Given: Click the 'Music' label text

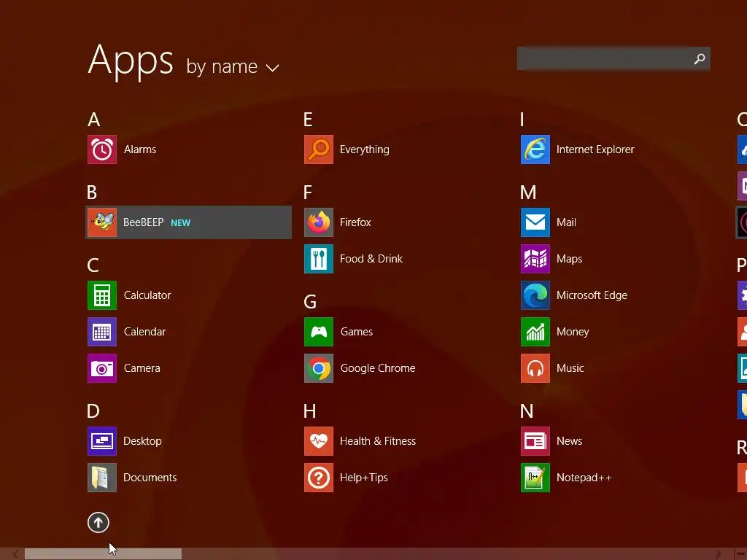Looking at the screenshot, I should [x=570, y=368].
